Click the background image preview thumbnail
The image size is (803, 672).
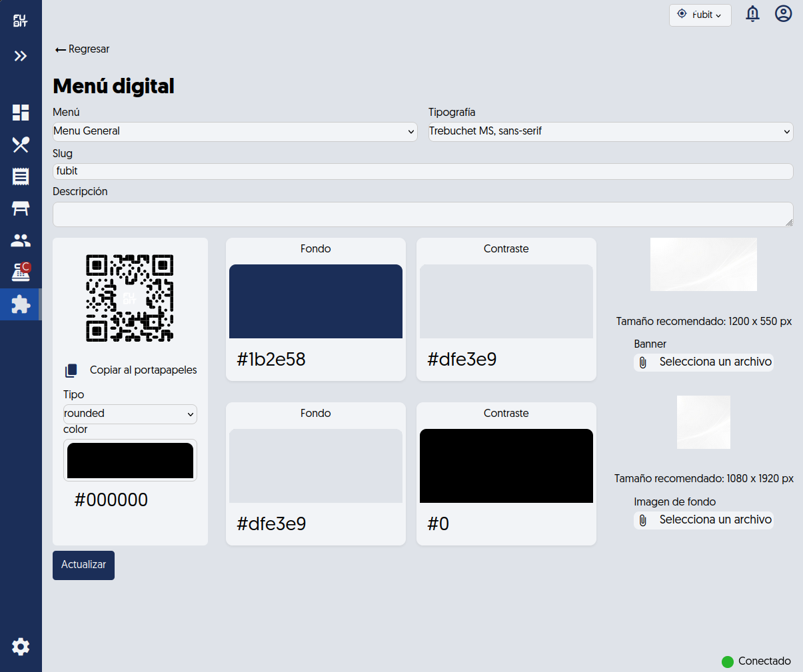pyautogui.click(x=704, y=422)
